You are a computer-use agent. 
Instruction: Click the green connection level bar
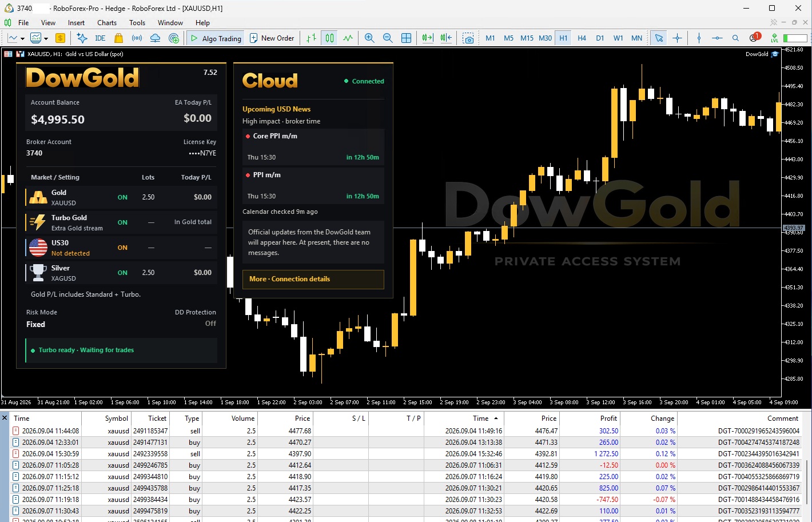click(x=795, y=38)
